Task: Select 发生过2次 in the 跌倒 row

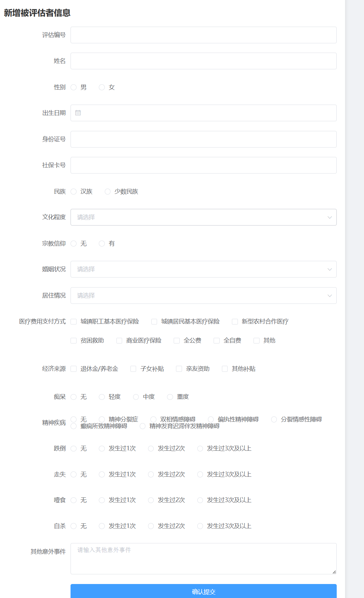Action: point(151,449)
